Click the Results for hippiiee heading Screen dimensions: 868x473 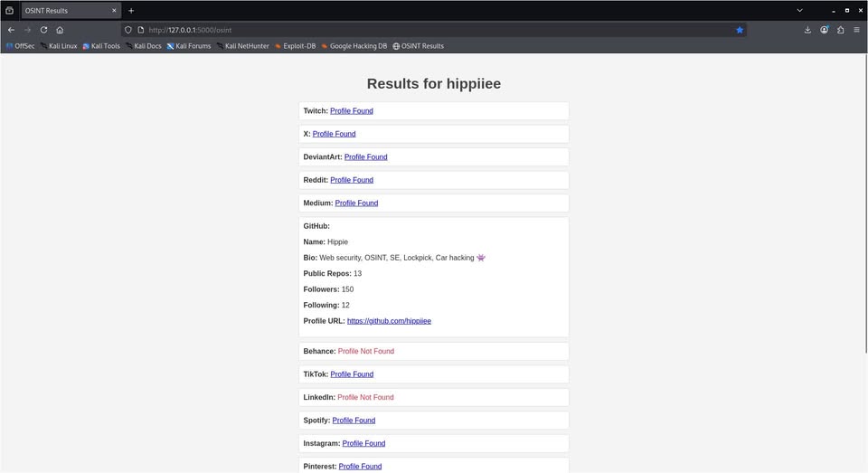point(434,83)
